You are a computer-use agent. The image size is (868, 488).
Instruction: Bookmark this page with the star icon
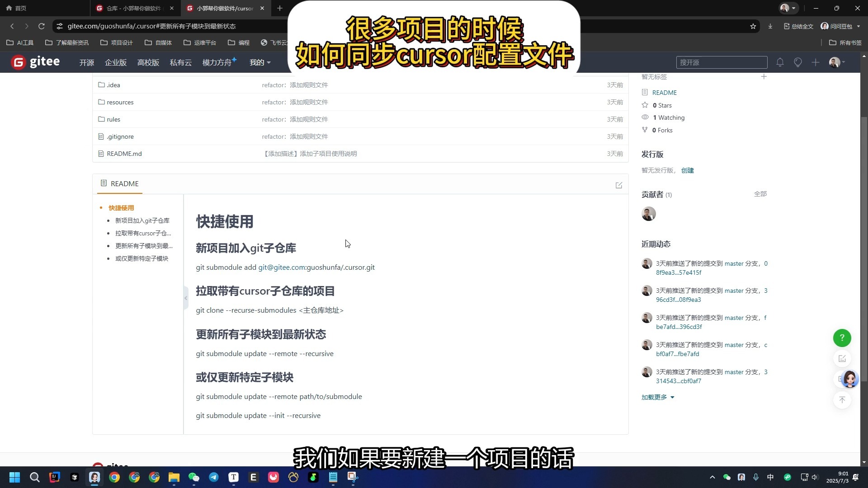[753, 26]
